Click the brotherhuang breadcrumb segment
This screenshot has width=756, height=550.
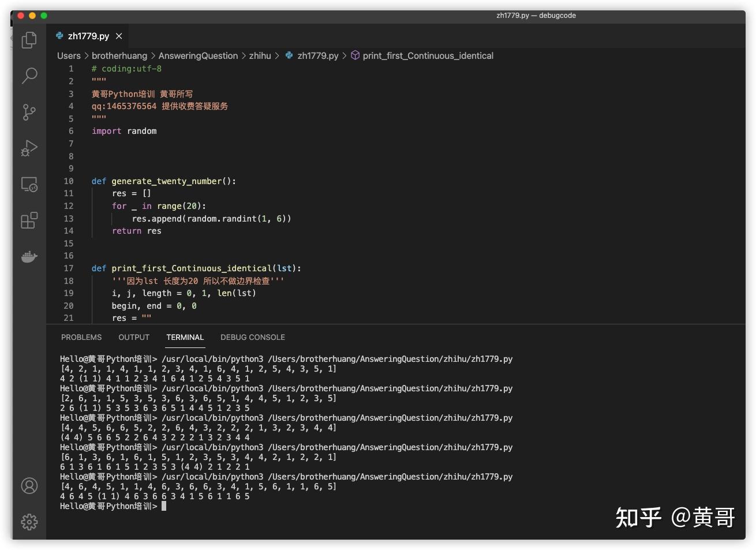[x=119, y=55]
